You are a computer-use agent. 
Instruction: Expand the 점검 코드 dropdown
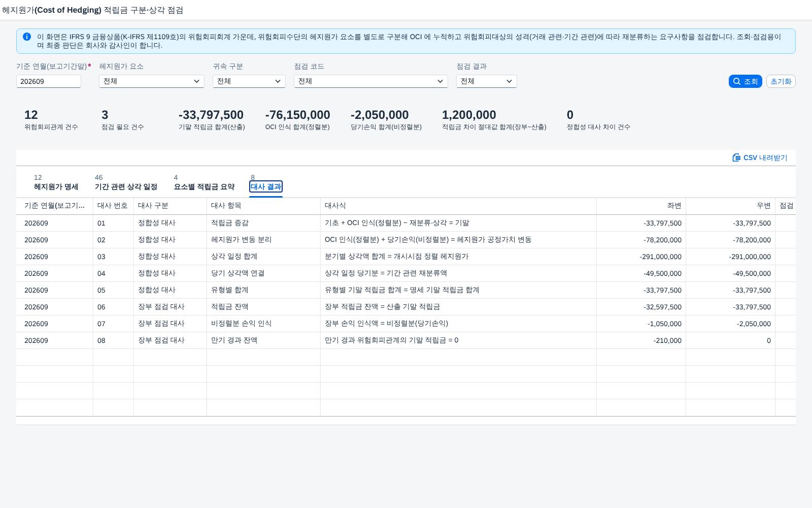click(x=371, y=81)
